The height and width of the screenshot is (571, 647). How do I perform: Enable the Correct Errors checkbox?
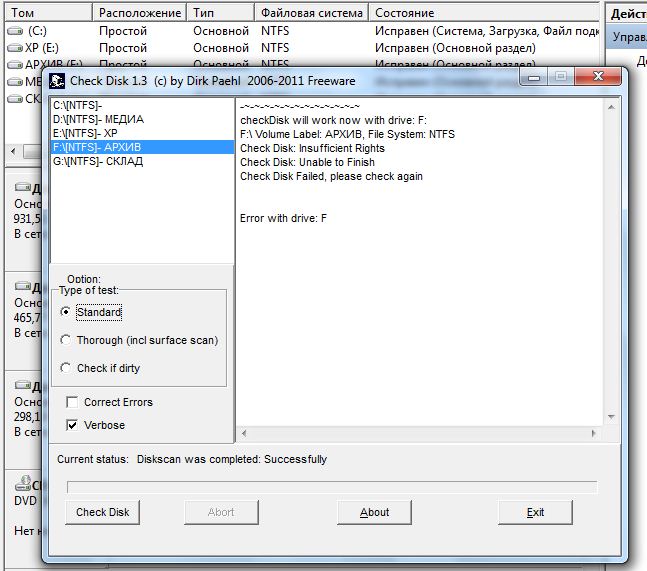(x=72, y=402)
